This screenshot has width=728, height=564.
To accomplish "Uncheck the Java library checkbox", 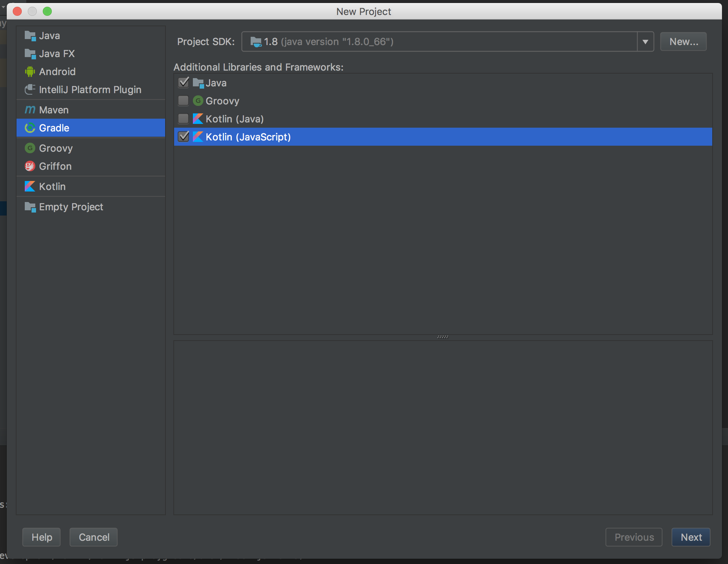I will point(184,83).
